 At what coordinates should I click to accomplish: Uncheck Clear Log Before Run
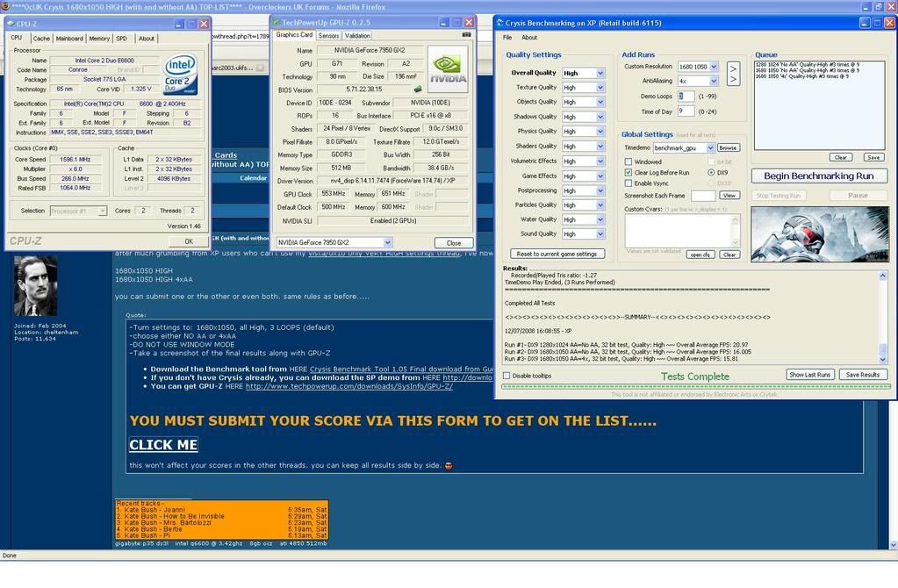tap(629, 173)
